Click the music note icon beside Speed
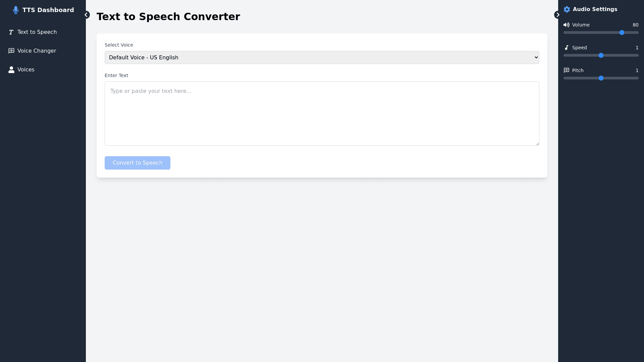The height and width of the screenshot is (362, 644). 567,48
